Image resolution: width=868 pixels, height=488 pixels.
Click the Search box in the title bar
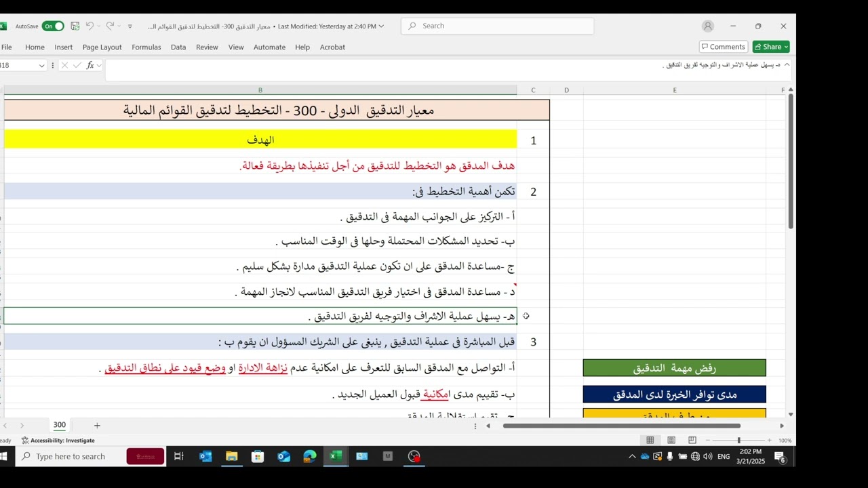(498, 26)
